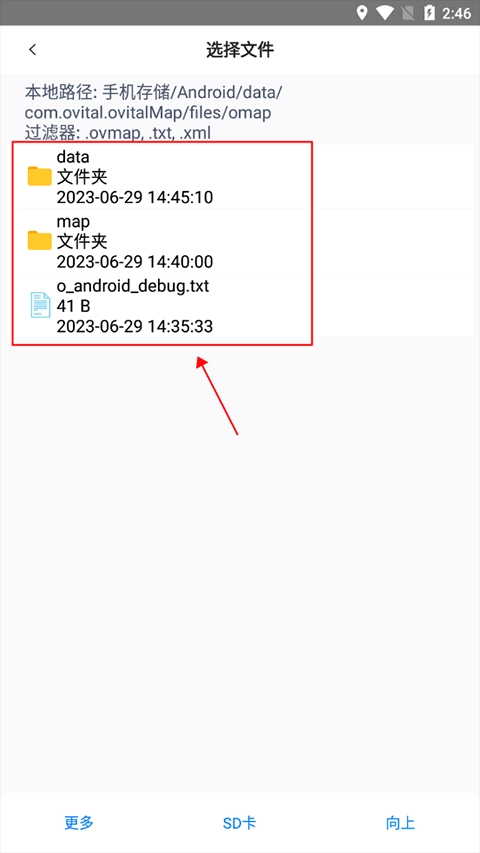Tap the location icon in status bar
The image size is (480, 853).
[361, 13]
